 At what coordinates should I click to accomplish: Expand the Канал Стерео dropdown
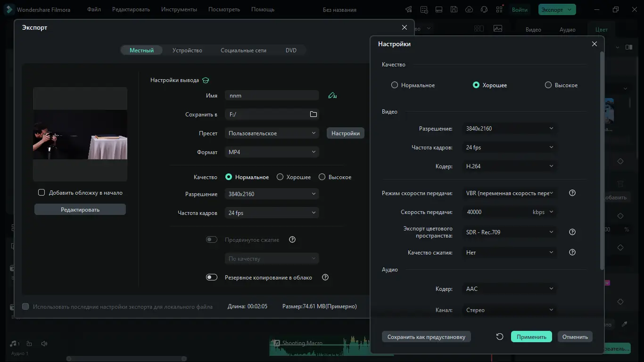[509, 310]
